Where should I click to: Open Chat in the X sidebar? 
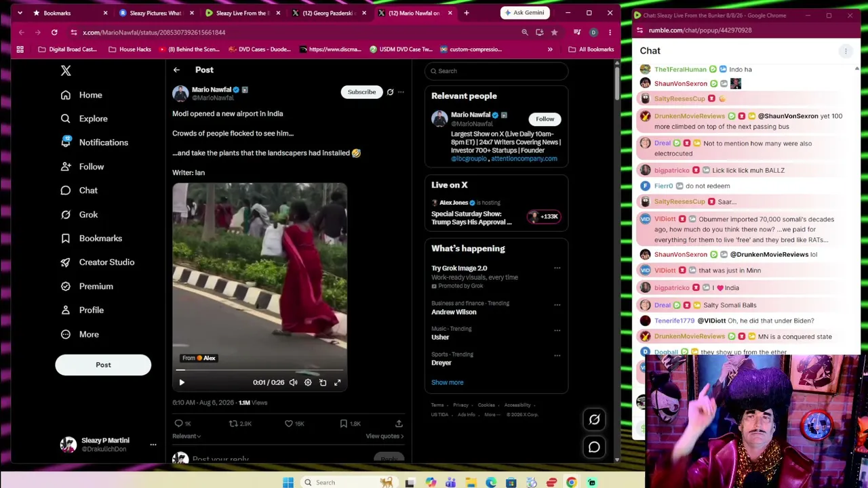[79, 190]
